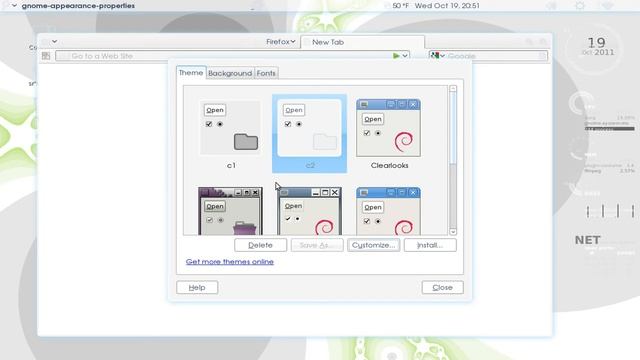
Task: Expand the Firefox window menu chevron
Action: pyautogui.click(x=54, y=42)
